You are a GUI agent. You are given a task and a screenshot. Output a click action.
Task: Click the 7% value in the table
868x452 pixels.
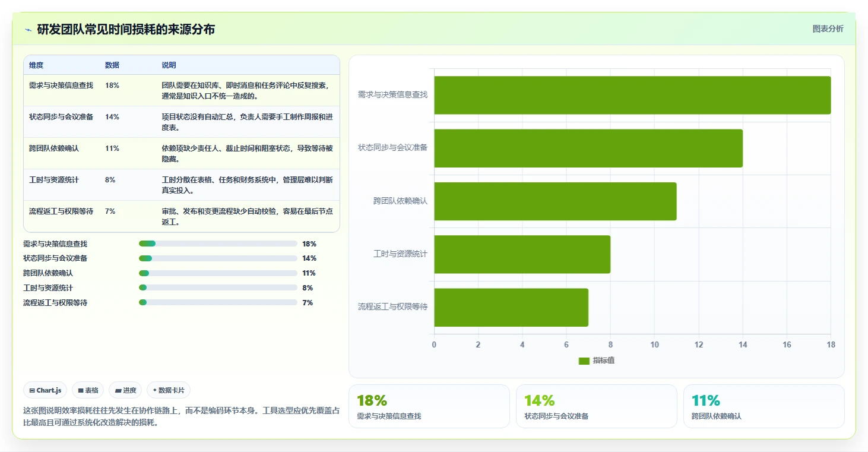click(110, 211)
